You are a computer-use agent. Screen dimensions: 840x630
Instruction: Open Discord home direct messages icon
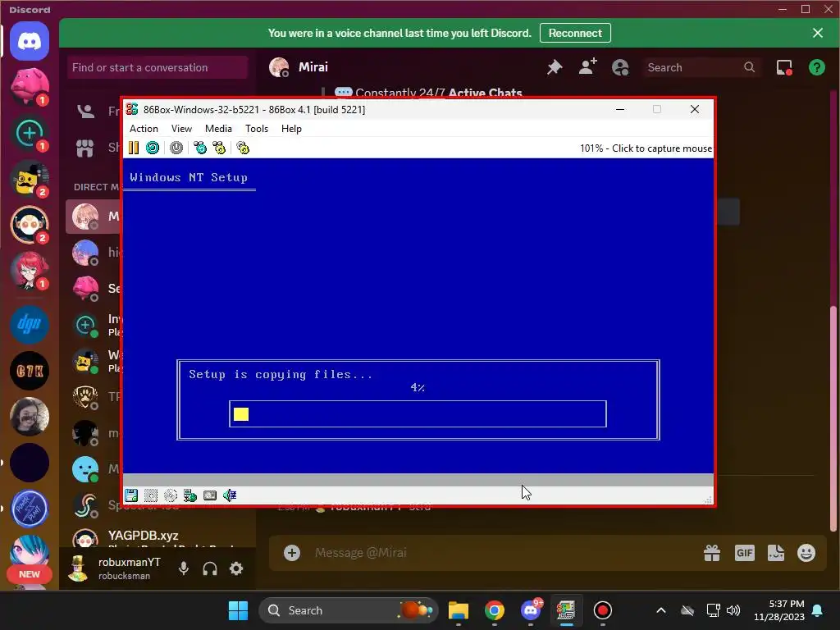click(x=30, y=41)
